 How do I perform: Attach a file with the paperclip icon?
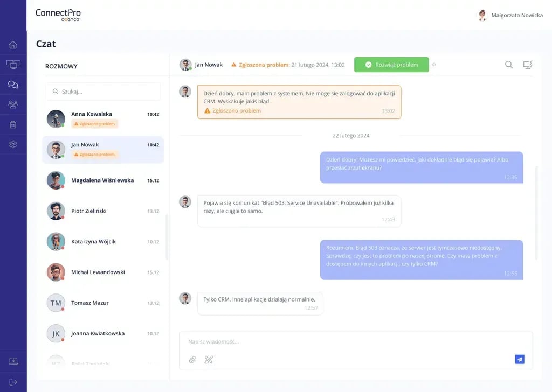pos(192,359)
